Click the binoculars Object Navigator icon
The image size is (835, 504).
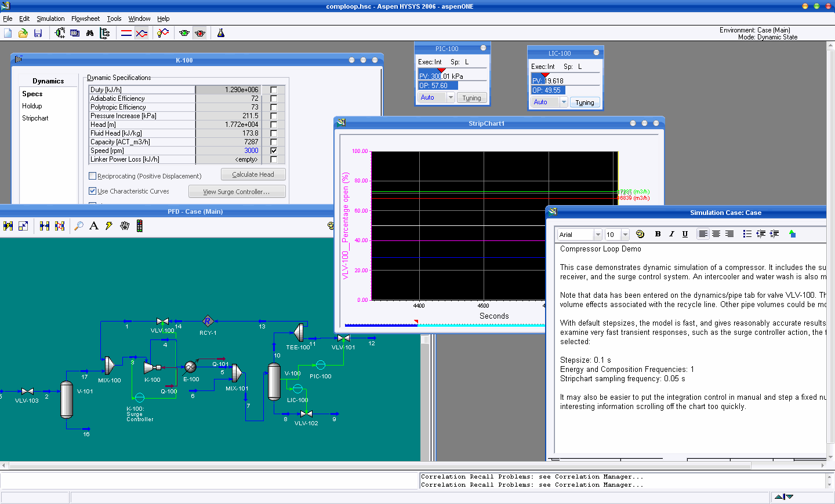[90, 33]
